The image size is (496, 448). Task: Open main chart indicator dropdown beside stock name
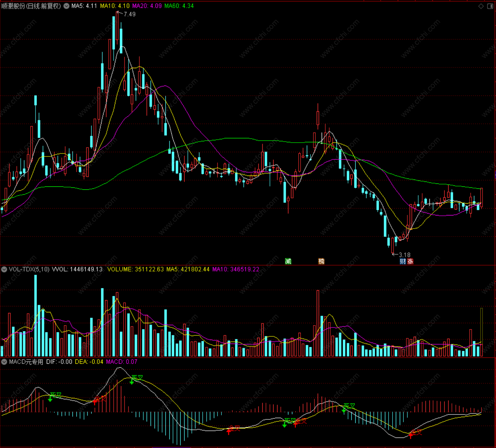pyautogui.click(x=66, y=6)
